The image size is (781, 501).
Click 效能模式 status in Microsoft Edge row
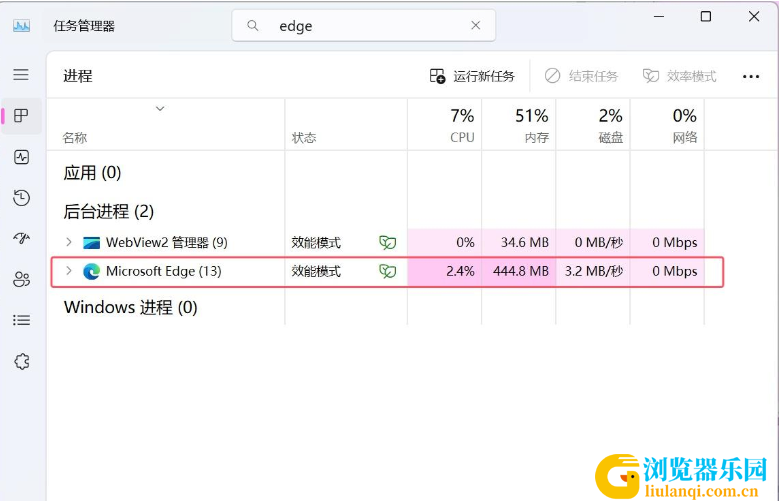(x=316, y=271)
